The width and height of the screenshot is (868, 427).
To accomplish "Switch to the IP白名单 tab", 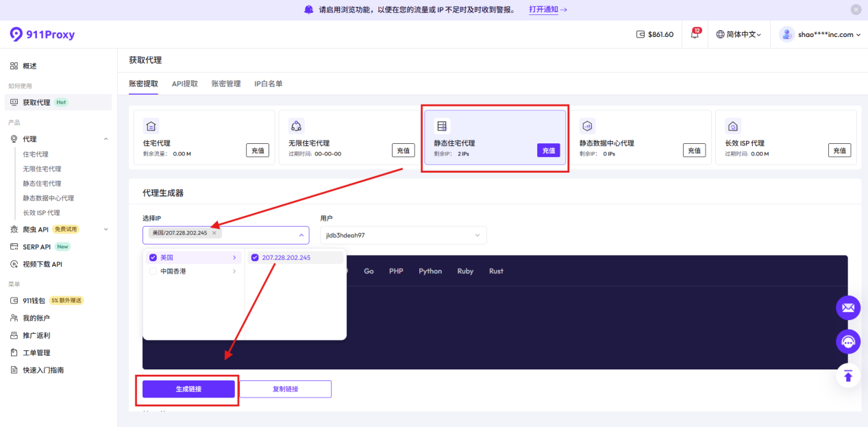I will pyautogui.click(x=268, y=84).
